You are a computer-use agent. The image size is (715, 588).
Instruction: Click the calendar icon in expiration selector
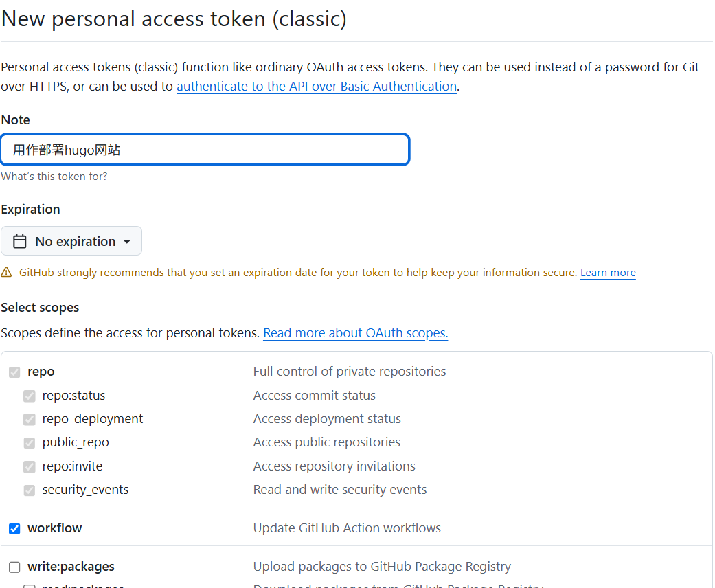click(x=20, y=241)
